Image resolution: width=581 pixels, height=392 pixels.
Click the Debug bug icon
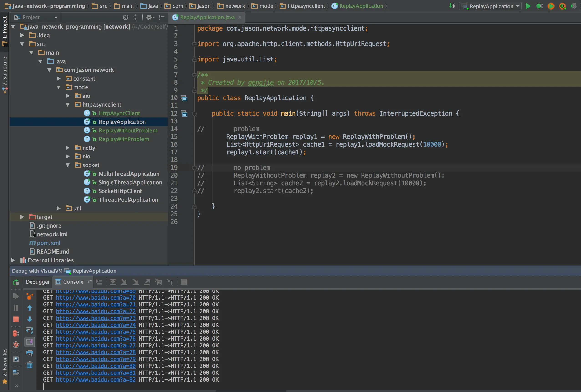tap(539, 6)
